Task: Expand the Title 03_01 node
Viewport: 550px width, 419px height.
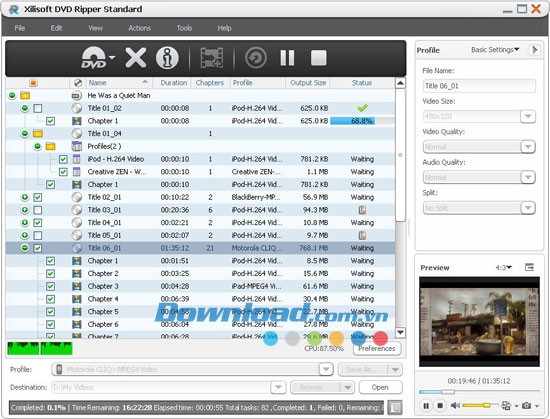Action: click(25, 210)
